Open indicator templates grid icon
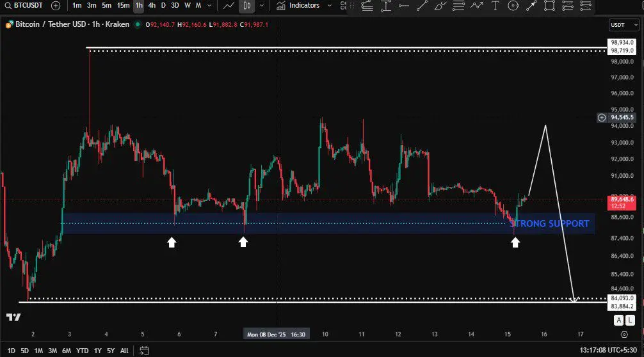The image size is (644, 357). tap(343, 5)
